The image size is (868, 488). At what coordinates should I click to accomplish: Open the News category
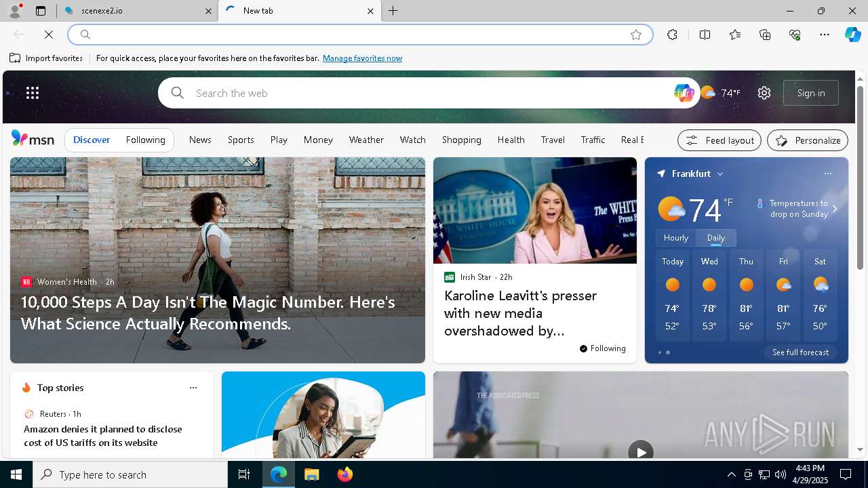(200, 140)
